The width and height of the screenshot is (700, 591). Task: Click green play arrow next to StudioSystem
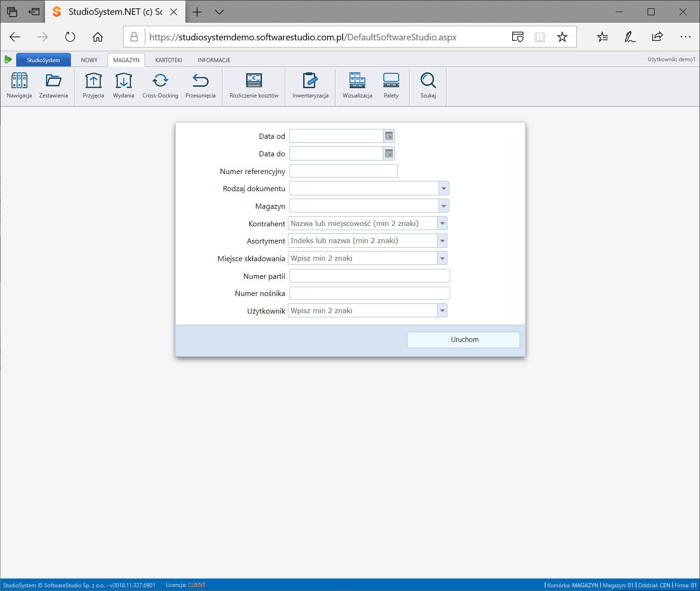8,59
